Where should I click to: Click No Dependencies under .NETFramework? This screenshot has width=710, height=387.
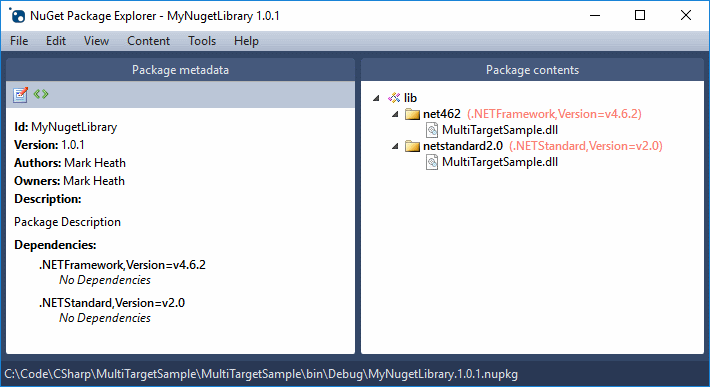(105, 280)
